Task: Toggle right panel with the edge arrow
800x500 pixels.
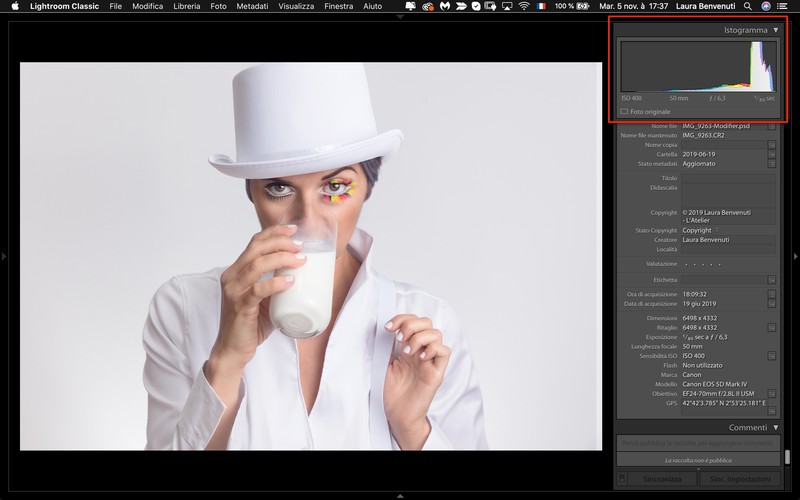Action: point(795,257)
